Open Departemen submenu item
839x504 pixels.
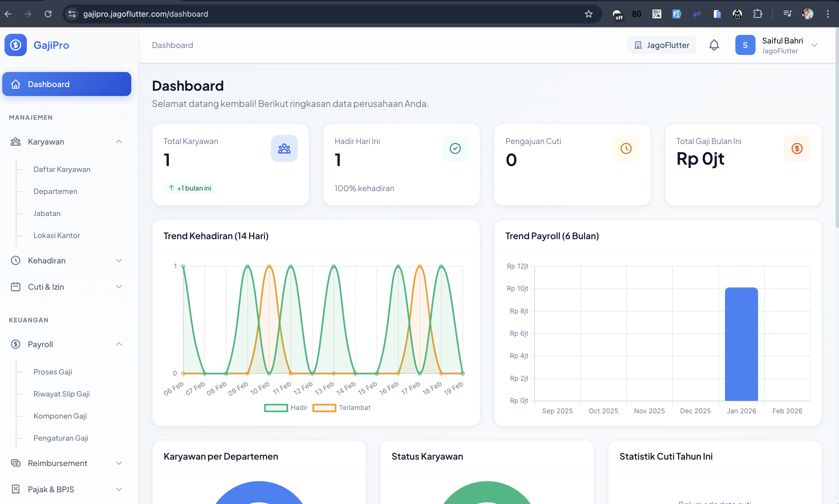(55, 191)
